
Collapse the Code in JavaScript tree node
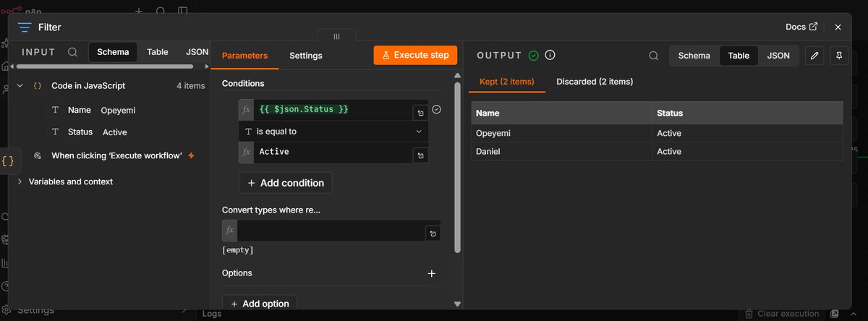click(x=20, y=85)
